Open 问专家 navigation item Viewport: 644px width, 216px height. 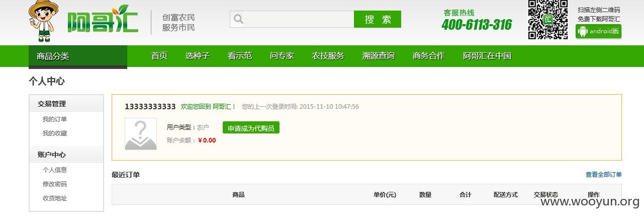click(x=282, y=56)
